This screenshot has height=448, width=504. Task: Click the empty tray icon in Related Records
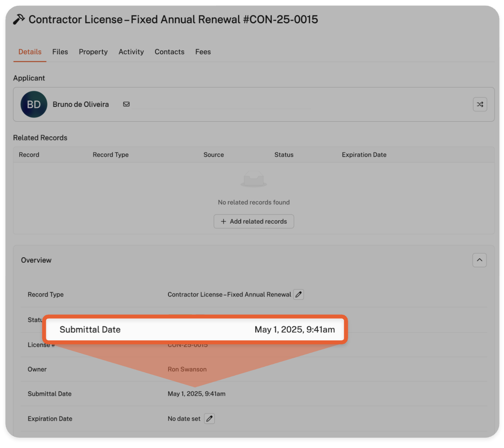[x=254, y=180]
